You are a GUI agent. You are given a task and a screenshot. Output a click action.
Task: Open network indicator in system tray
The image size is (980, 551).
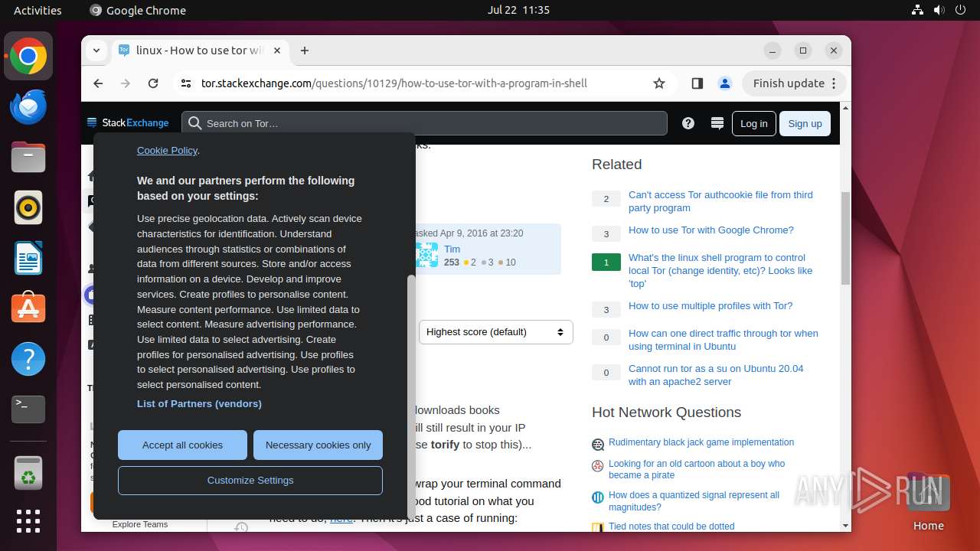coord(918,10)
